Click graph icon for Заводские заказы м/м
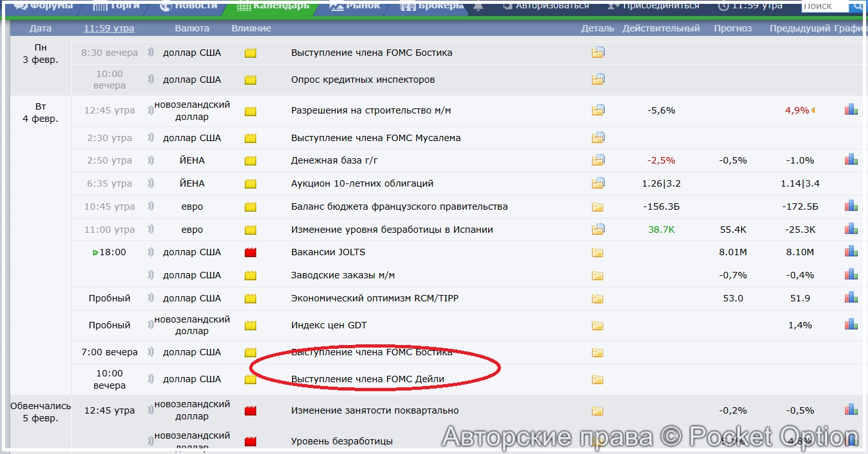Image resolution: width=868 pixels, height=454 pixels. tap(851, 275)
